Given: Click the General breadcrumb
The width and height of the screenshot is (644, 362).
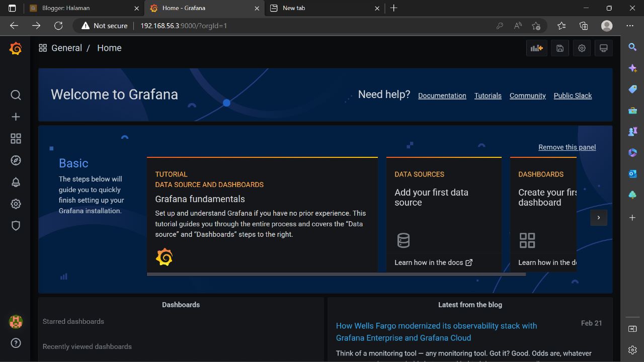Looking at the screenshot, I should (x=66, y=48).
